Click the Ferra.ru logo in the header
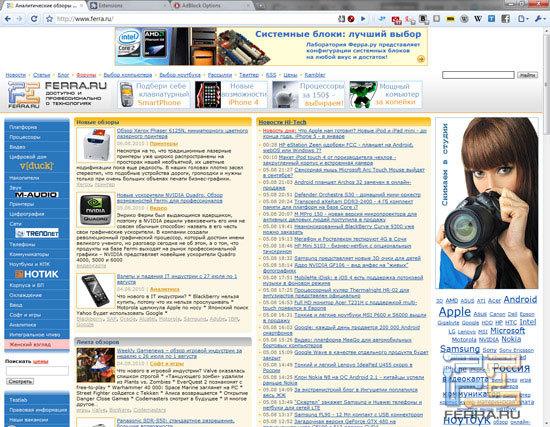Image resolution: width=550 pixels, height=427 pixels. tap(57, 95)
